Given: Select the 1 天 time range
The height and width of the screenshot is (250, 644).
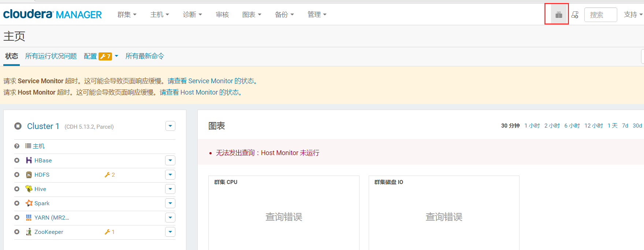Looking at the screenshot, I should (x=613, y=126).
